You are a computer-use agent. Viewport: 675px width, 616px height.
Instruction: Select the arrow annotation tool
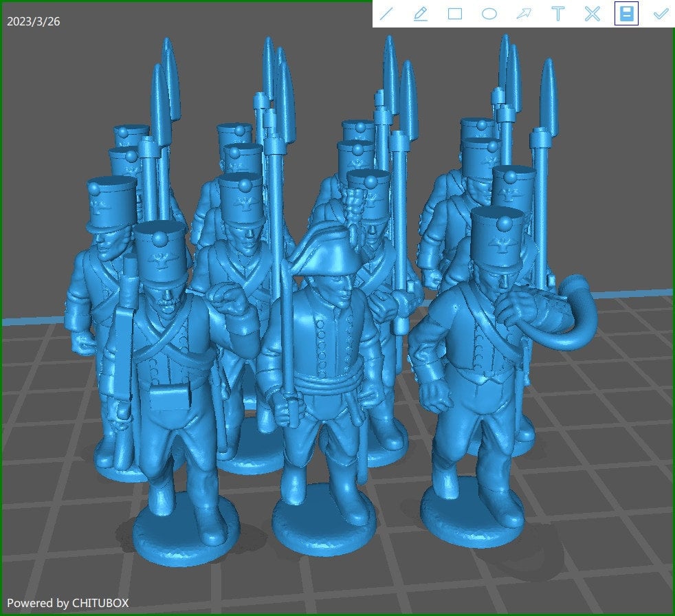pyautogui.click(x=524, y=14)
